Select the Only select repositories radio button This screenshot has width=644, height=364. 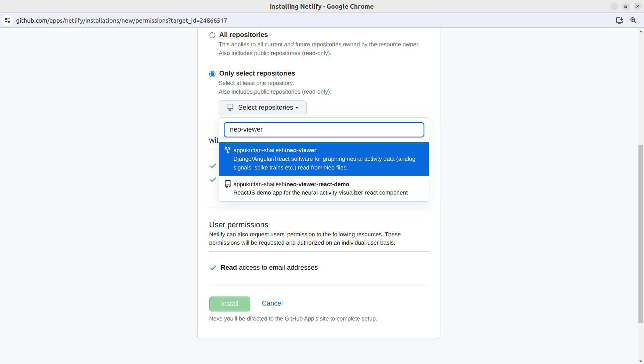tap(212, 74)
